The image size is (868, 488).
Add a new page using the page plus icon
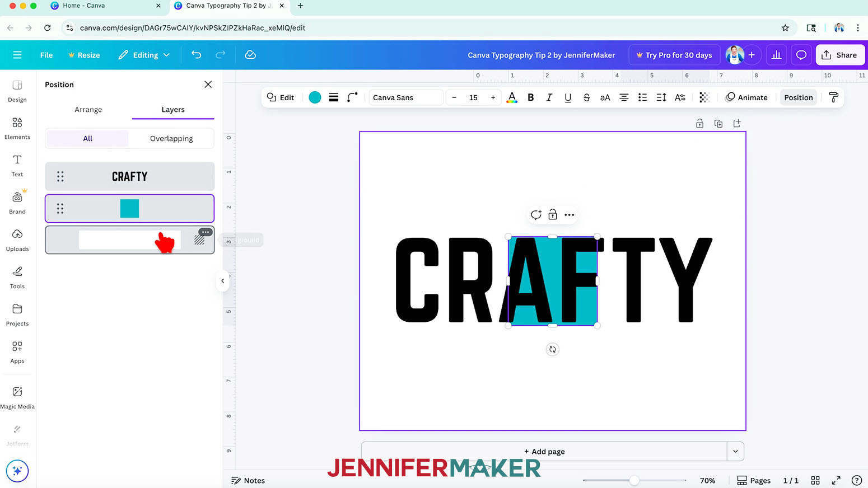737,124
